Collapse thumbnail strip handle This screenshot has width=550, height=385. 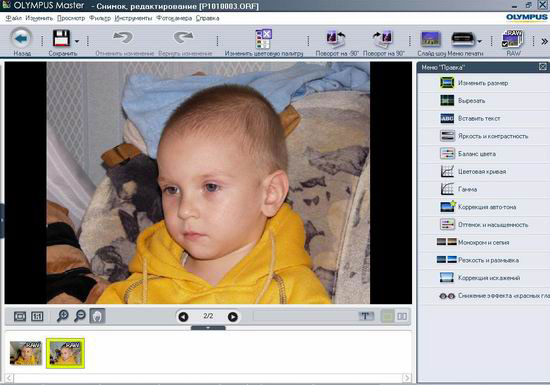click(x=208, y=328)
